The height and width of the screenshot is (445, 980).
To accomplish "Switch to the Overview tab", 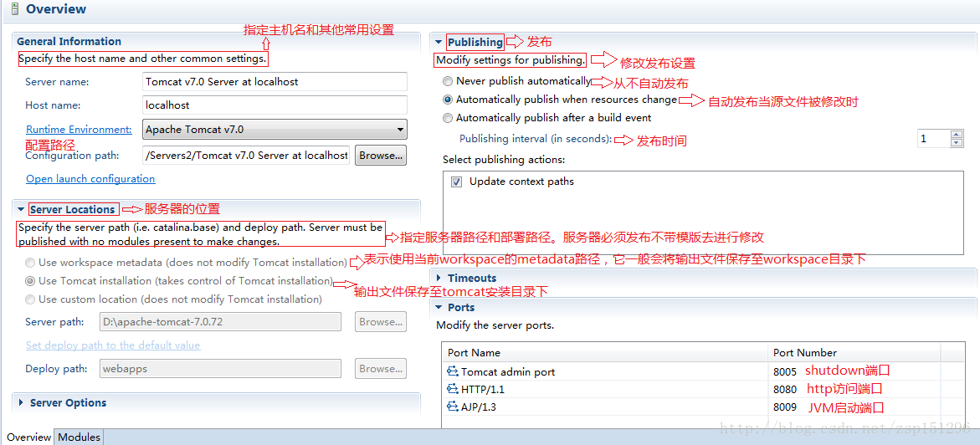I will tap(28, 437).
